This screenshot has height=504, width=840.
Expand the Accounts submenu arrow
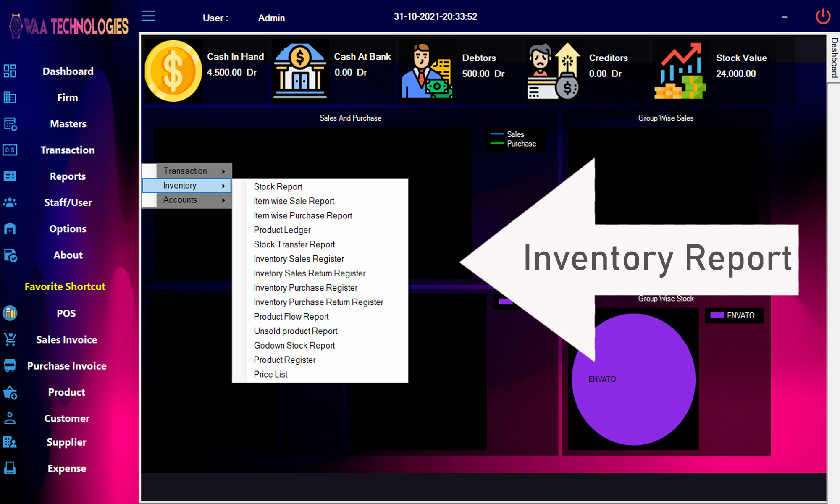click(223, 200)
